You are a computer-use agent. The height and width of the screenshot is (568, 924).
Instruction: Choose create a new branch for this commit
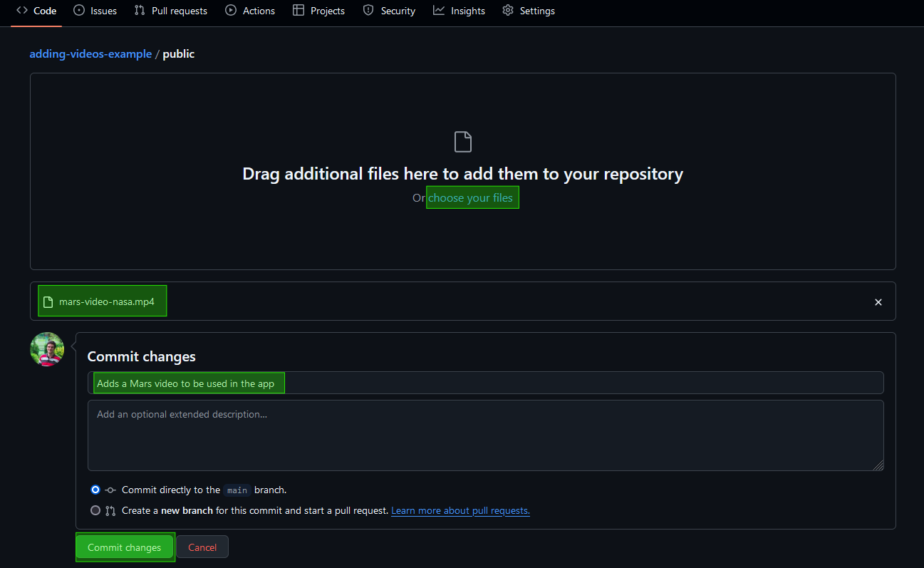[x=95, y=510]
